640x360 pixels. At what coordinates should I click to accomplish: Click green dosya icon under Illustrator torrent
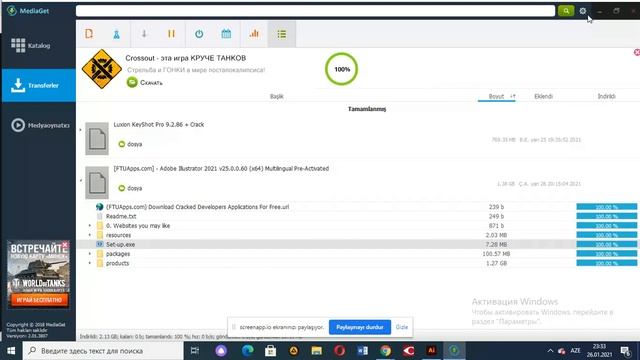[x=122, y=188]
